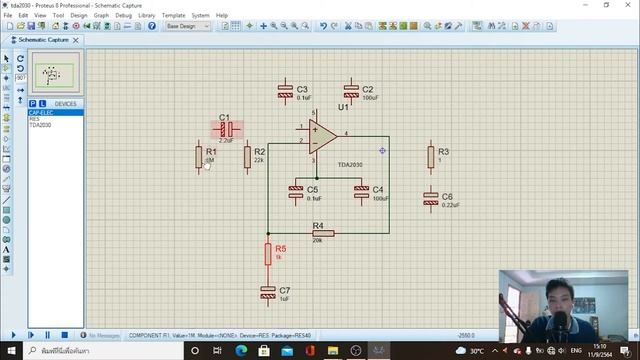This screenshot has width=640, height=360.
Task: Select the 2D line drawing tool
Action: [x=6, y=200]
